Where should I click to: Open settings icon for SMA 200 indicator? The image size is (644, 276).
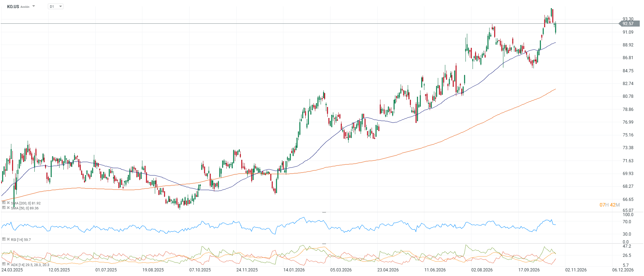coord(4,203)
